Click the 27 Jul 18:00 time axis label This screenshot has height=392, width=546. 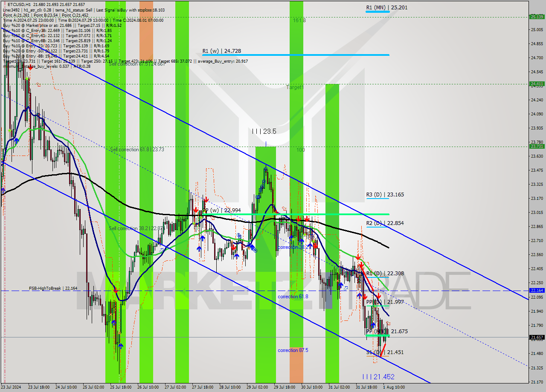tap(202, 387)
